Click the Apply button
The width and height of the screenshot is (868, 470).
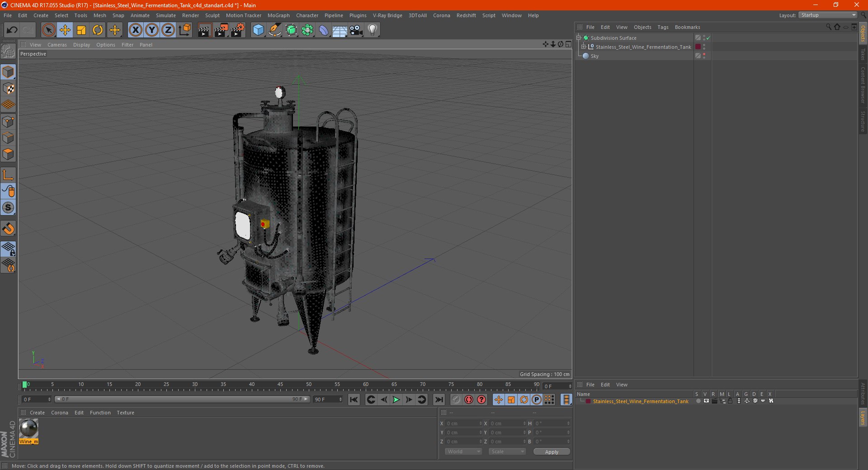pos(552,451)
